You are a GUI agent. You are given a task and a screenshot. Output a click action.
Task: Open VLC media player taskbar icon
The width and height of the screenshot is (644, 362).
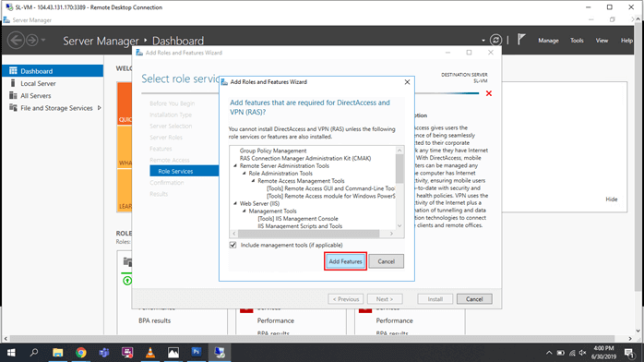(x=150, y=353)
